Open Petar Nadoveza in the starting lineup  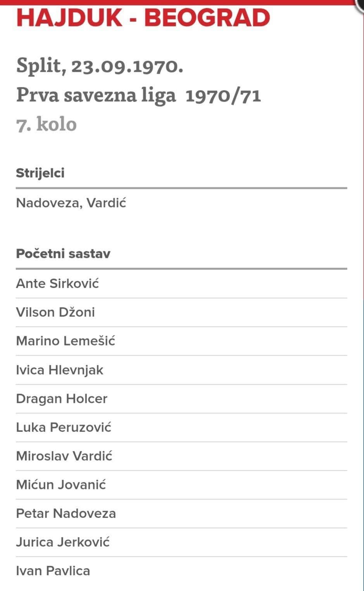pyautogui.click(x=66, y=513)
